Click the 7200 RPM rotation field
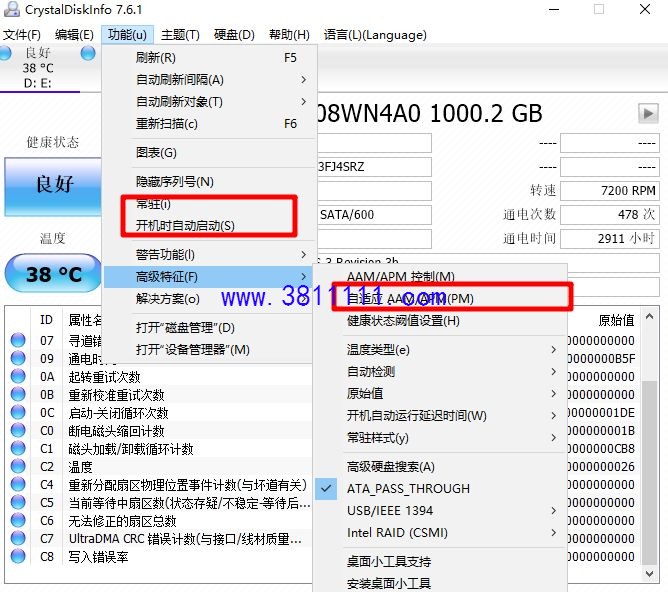This screenshot has width=668, height=592. click(609, 190)
